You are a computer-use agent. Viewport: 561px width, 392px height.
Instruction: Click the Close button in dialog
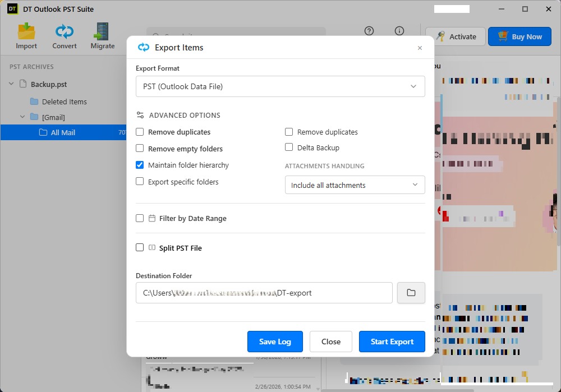[330, 342]
